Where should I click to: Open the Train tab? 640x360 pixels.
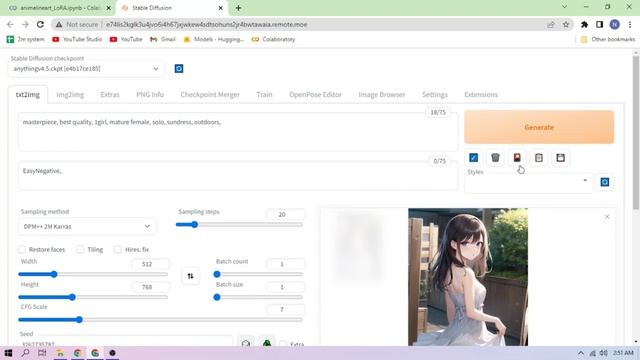[264, 94]
